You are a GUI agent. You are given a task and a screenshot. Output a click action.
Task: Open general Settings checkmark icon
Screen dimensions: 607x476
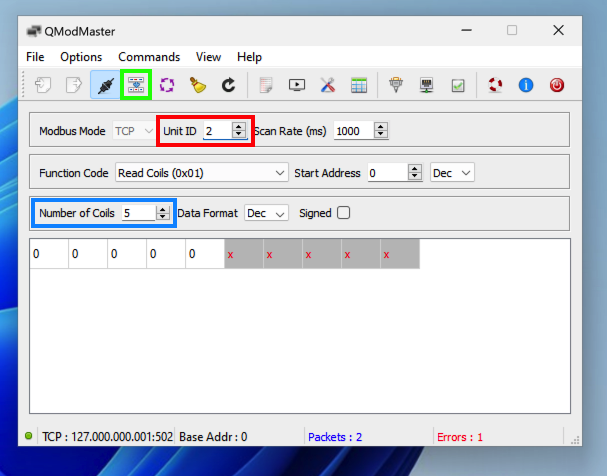point(458,85)
